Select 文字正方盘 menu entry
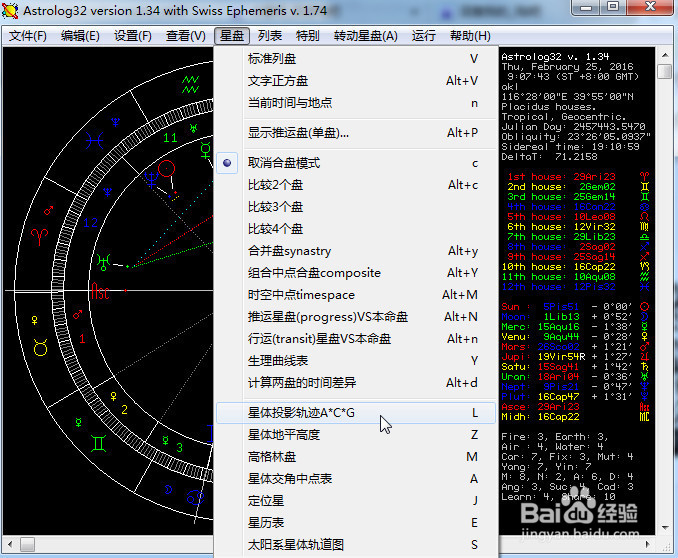The width and height of the screenshot is (678, 558). coord(356,81)
